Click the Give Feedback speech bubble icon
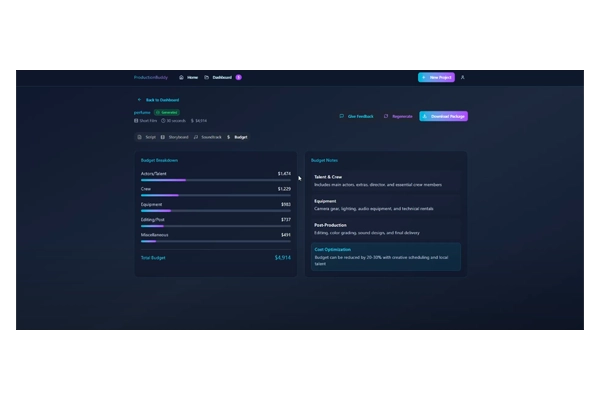Screen dimensions: 600x400 coord(342,116)
